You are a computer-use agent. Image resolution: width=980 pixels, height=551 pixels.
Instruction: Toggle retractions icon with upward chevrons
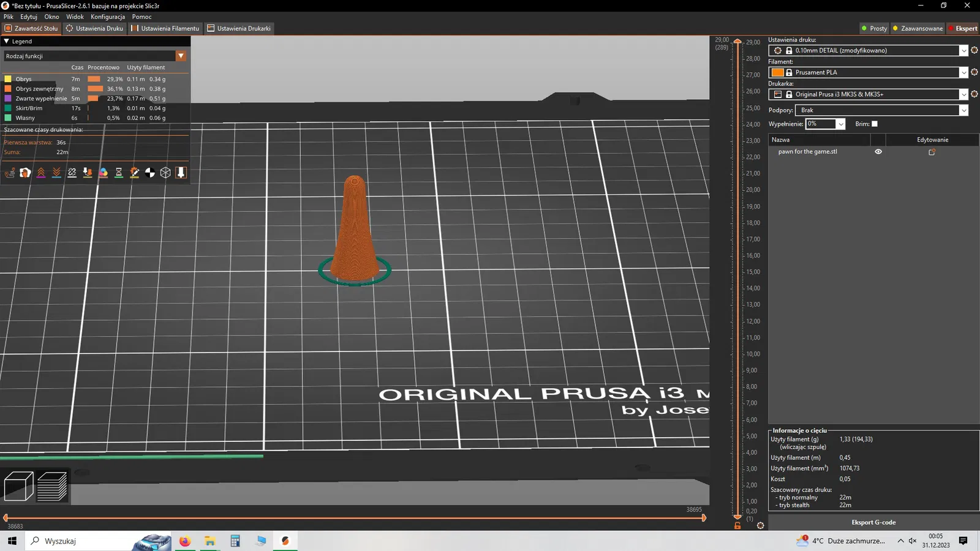pyautogui.click(x=41, y=173)
